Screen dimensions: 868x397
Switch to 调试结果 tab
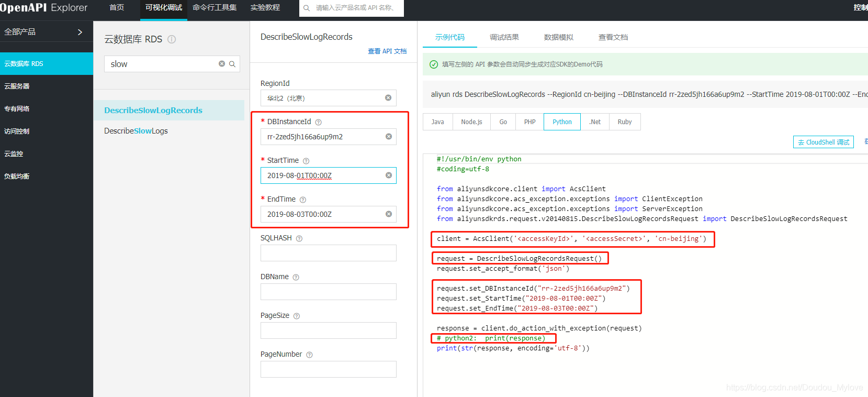504,37
